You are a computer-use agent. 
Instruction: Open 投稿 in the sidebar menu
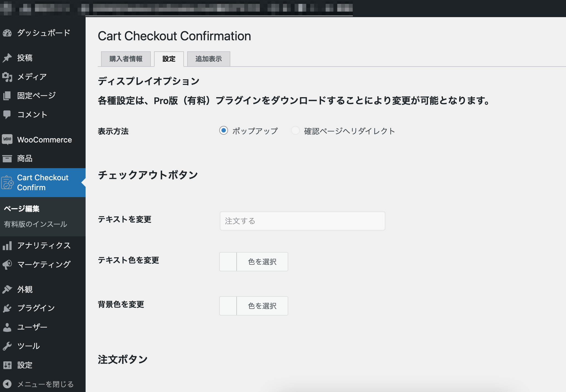coord(43,58)
